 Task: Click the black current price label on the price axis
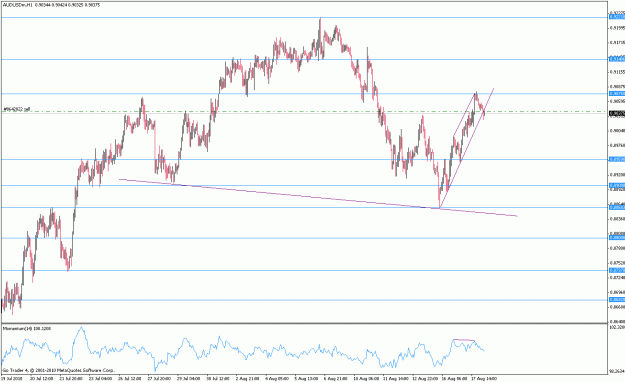coord(617,113)
